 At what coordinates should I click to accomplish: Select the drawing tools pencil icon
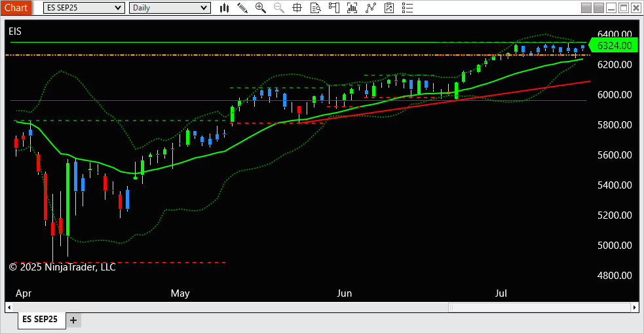(x=242, y=8)
